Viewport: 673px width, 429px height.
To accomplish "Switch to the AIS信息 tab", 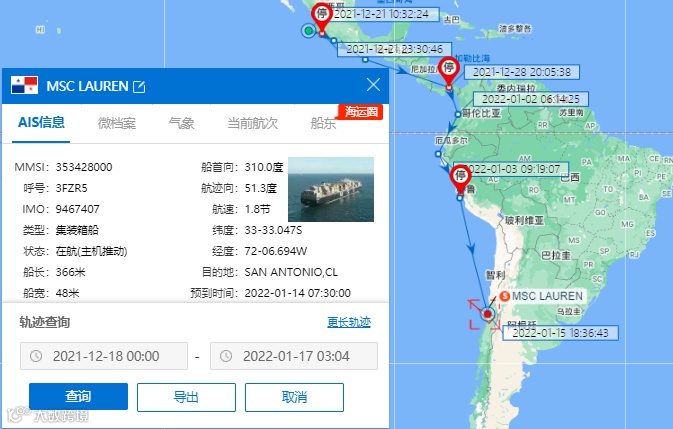I will pos(41,123).
